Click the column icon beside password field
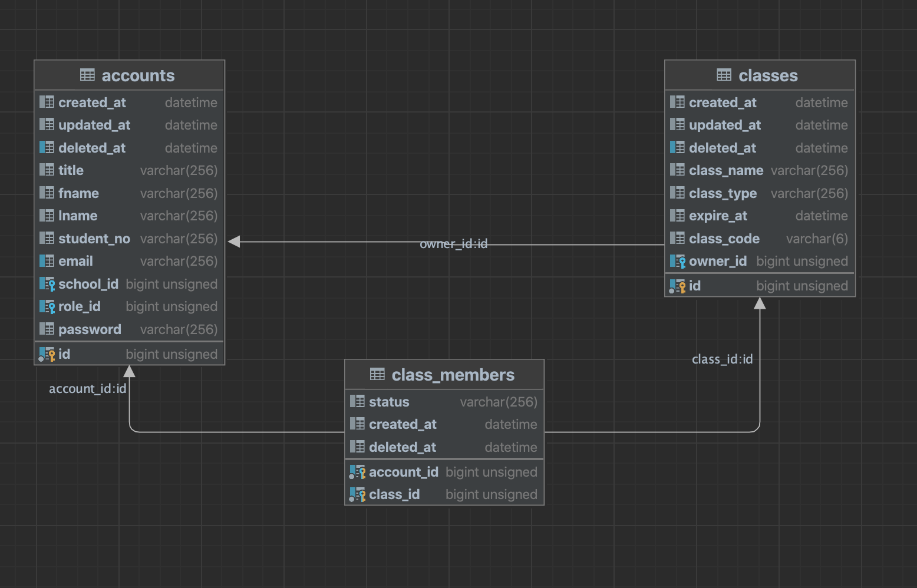Screen dimensions: 917x588 [x=47, y=329]
